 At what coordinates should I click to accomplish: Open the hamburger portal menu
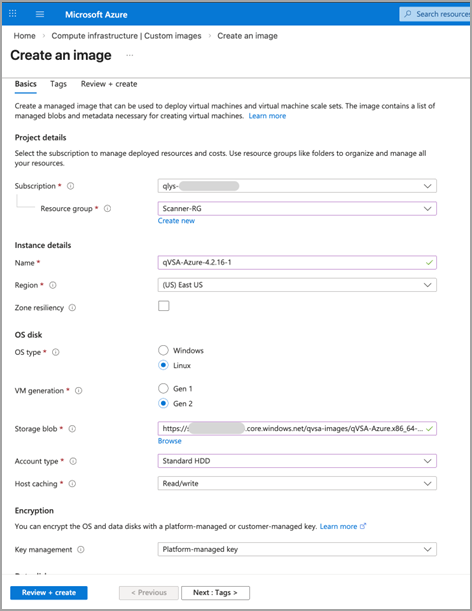tap(40, 14)
